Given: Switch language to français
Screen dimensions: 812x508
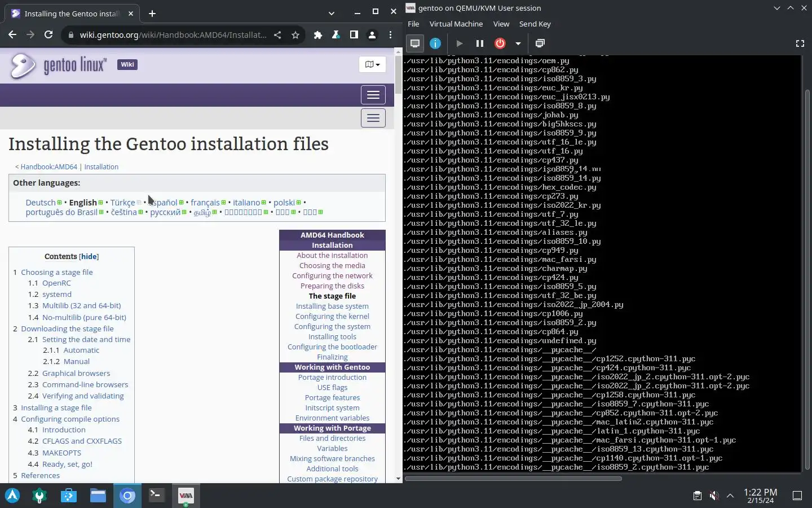Looking at the screenshot, I should (205, 203).
